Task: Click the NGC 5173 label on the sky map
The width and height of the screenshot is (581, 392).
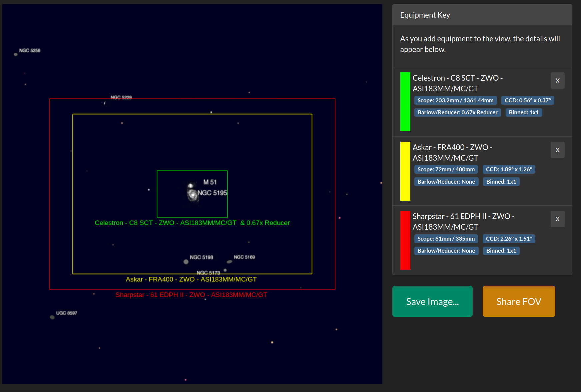Action: tap(208, 273)
